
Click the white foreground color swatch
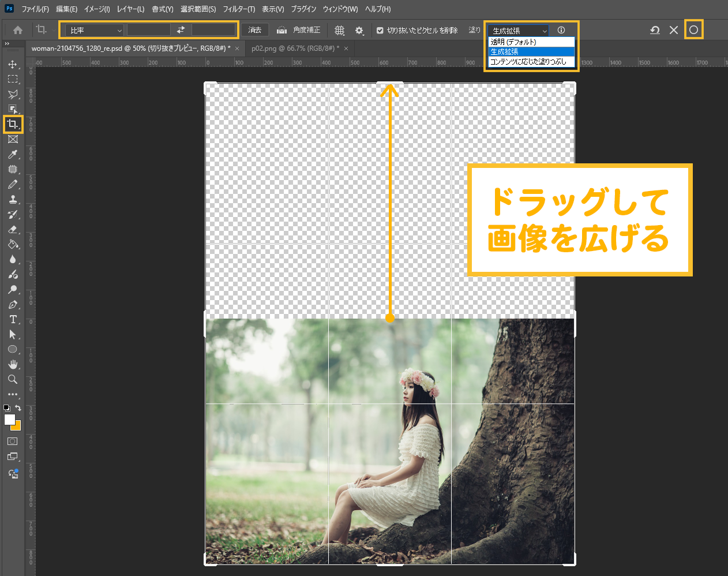pyautogui.click(x=9, y=420)
